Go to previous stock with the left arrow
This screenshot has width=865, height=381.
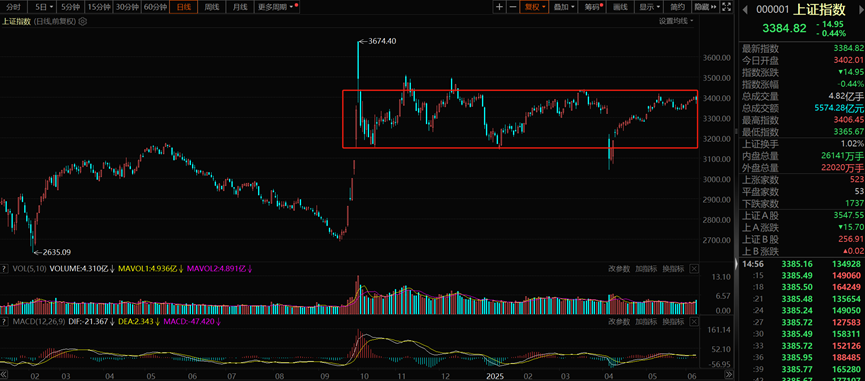point(744,9)
